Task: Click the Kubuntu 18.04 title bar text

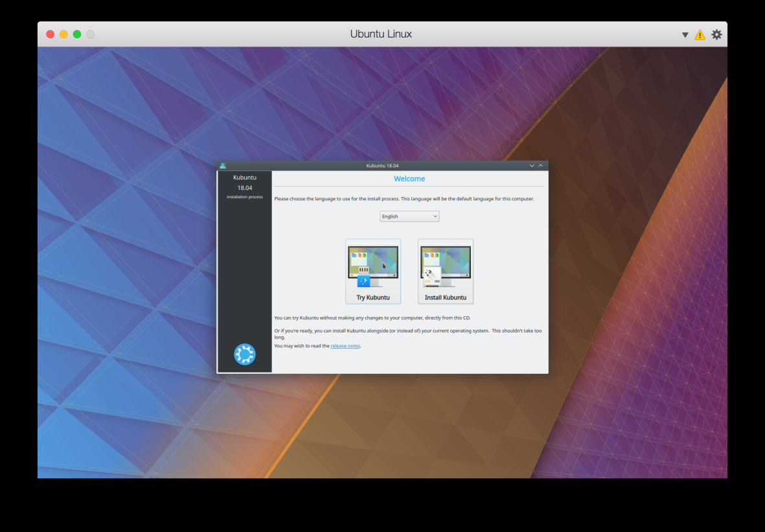Action: tap(382, 166)
